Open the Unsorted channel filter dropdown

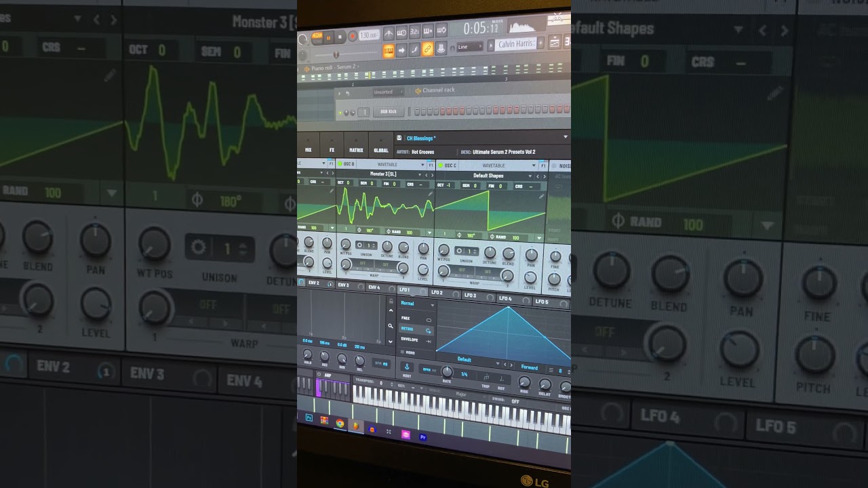click(389, 91)
